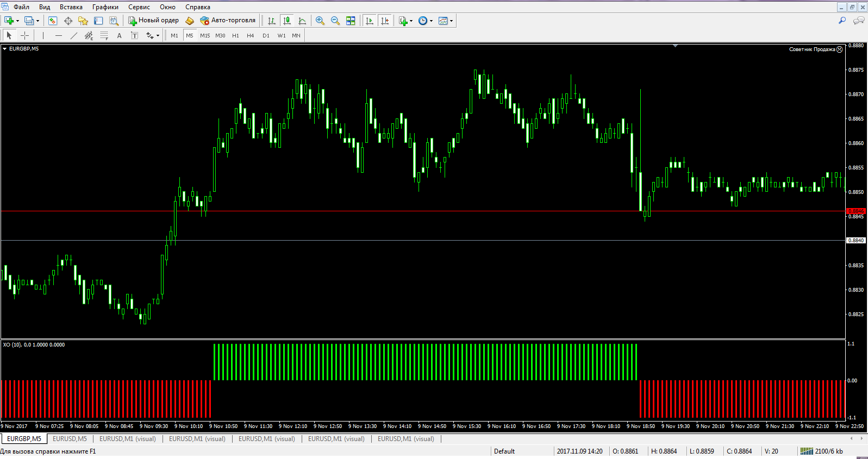Open the MetaEditor icon
This screenshot has height=459, width=868.
[x=190, y=21]
